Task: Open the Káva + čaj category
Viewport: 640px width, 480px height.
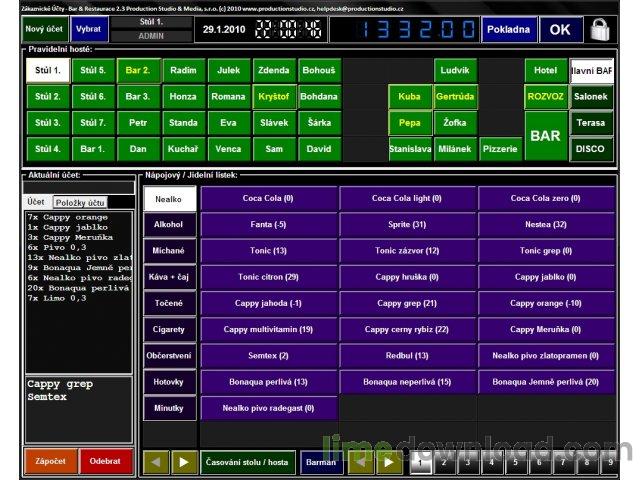Action: [168, 276]
